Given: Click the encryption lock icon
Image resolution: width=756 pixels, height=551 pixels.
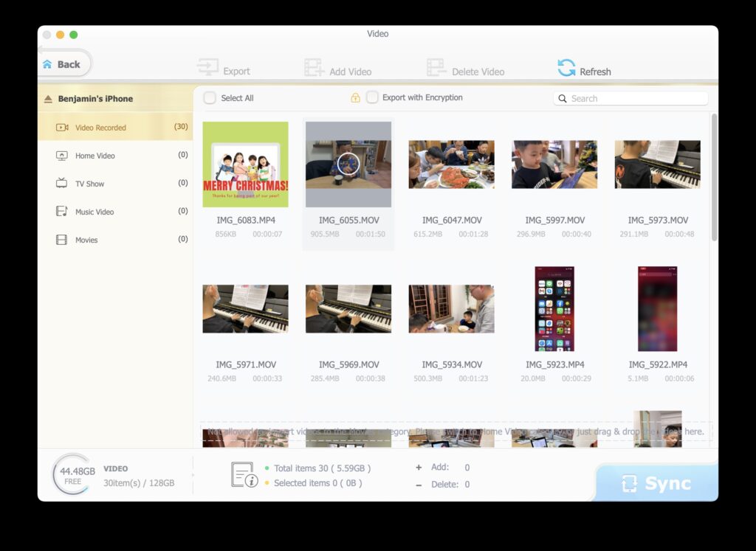Looking at the screenshot, I should [355, 98].
